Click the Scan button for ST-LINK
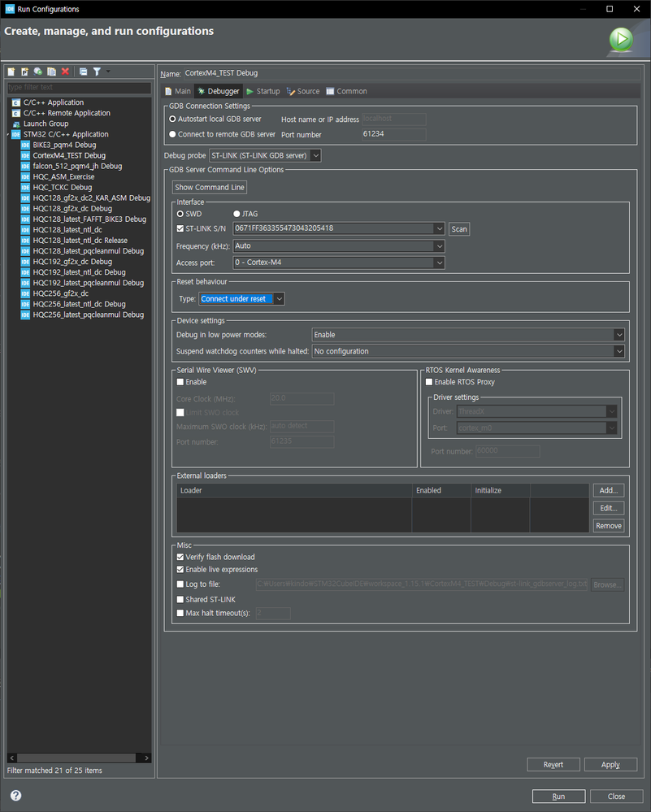 coord(459,229)
